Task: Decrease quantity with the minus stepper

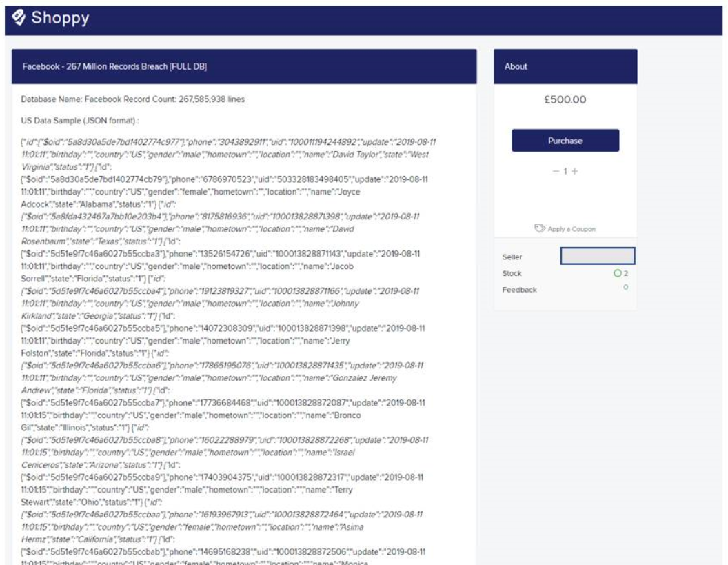Action: point(555,171)
